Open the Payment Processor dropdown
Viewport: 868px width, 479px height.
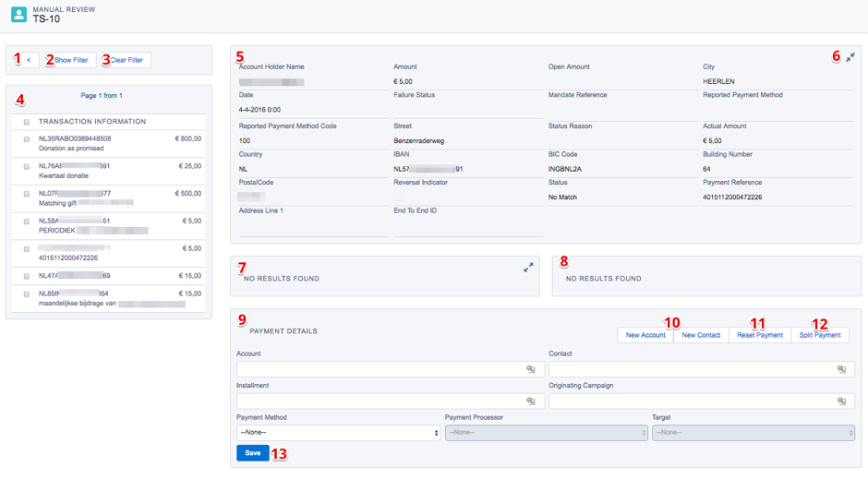pos(547,432)
